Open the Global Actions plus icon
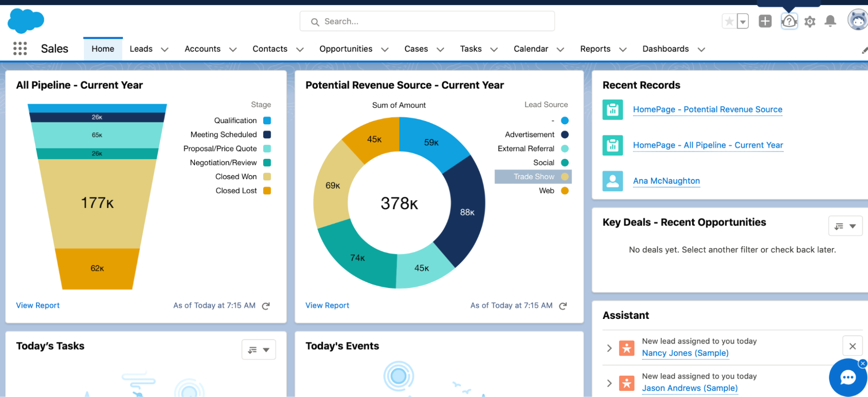This screenshot has width=868, height=397. pos(765,21)
